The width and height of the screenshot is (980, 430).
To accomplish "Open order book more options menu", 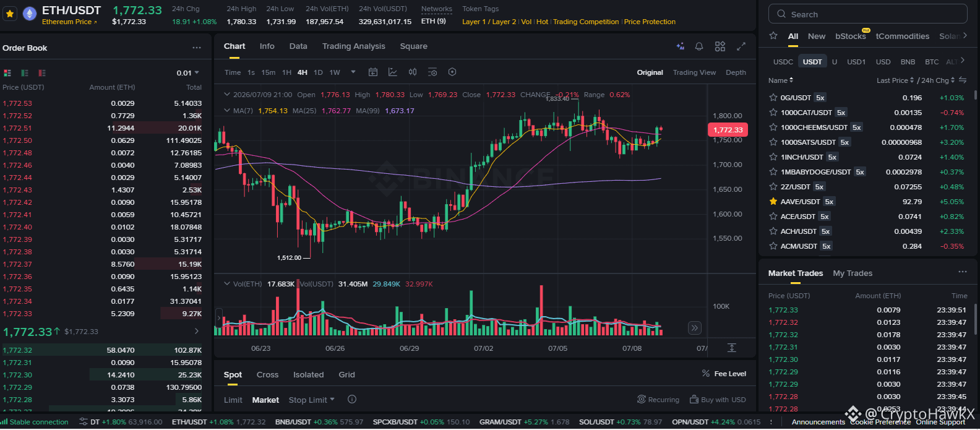I will pos(197,48).
